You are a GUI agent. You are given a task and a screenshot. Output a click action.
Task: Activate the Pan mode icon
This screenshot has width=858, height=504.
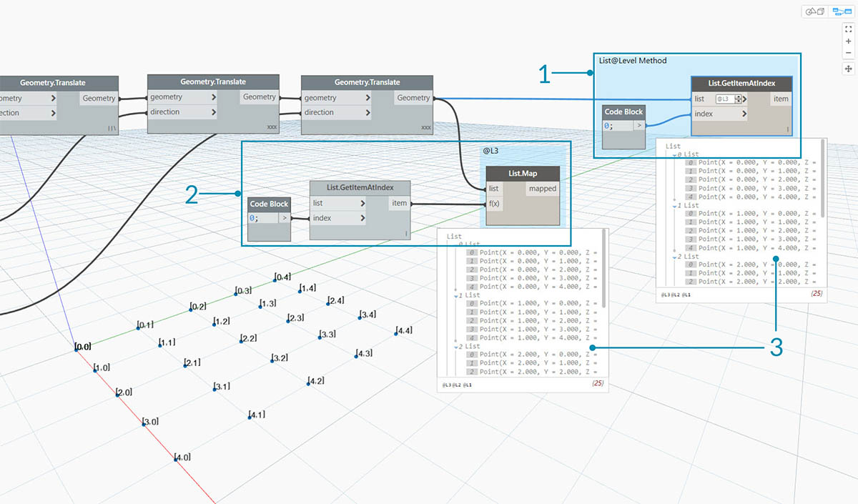tap(848, 69)
